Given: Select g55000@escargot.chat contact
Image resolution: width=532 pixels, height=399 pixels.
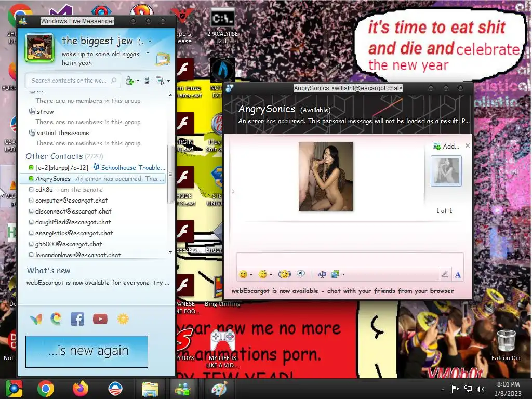Looking at the screenshot, I should coord(92,244).
